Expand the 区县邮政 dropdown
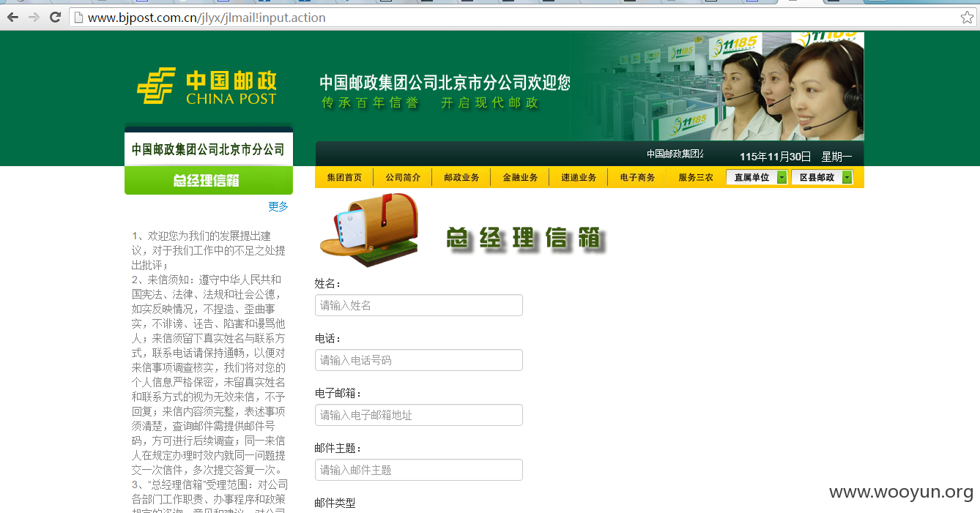Screen dimensions: 980x513 pyautogui.click(x=823, y=177)
